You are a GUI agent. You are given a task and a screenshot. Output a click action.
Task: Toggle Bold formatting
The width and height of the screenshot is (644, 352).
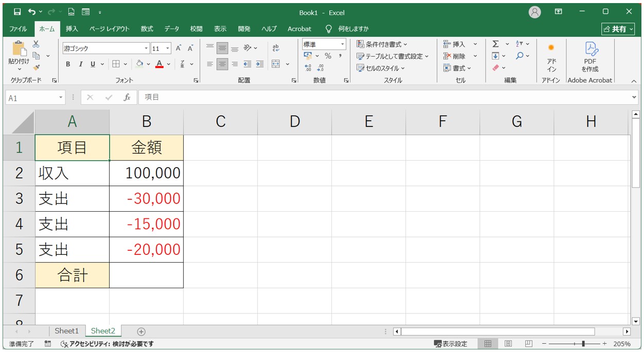tap(68, 64)
